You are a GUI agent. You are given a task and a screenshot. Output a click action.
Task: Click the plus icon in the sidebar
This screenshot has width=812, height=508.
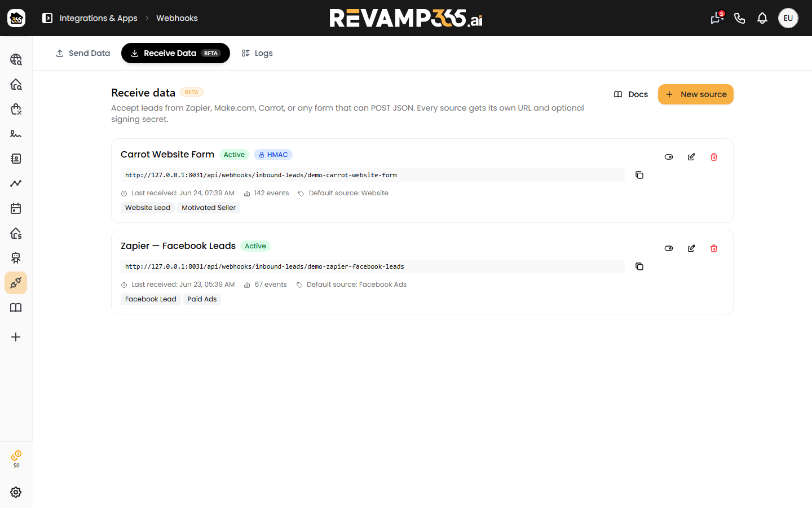16,337
